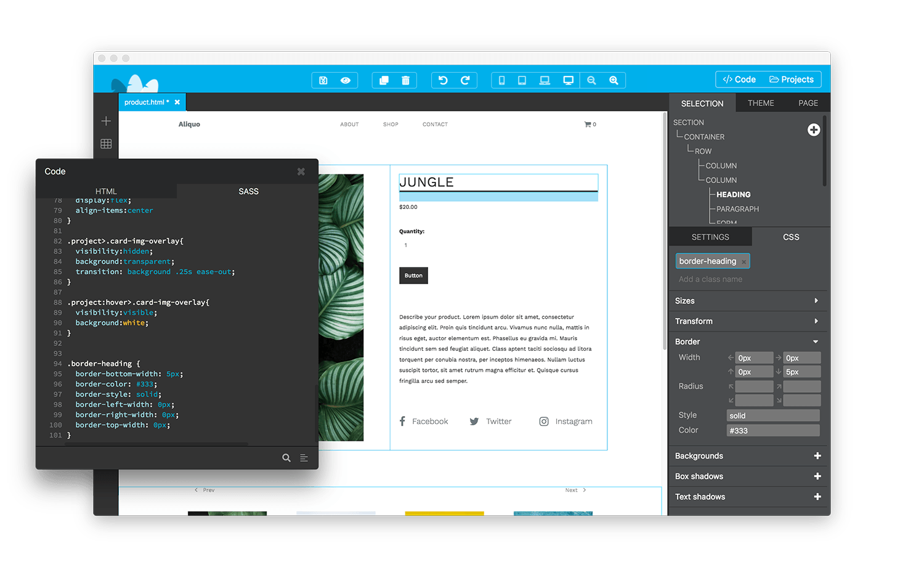Open the Code editor from the top bar
The height and width of the screenshot is (577, 924).
pyautogui.click(x=739, y=80)
